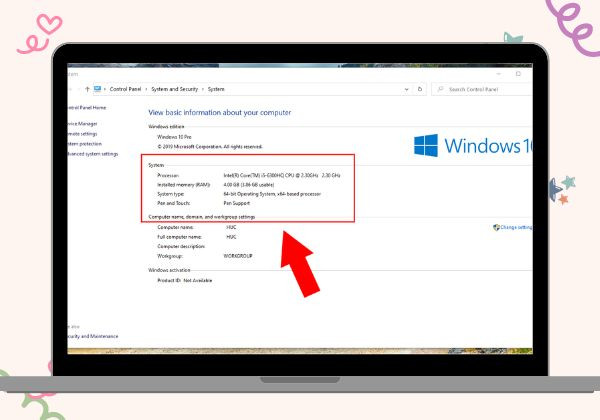
Task: Click the installed memory value 4.00 GB
Action: pos(249,185)
